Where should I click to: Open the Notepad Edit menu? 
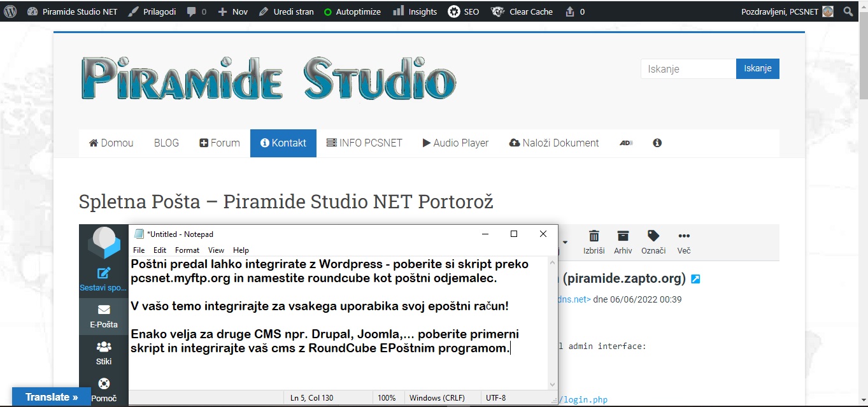pos(160,250)
